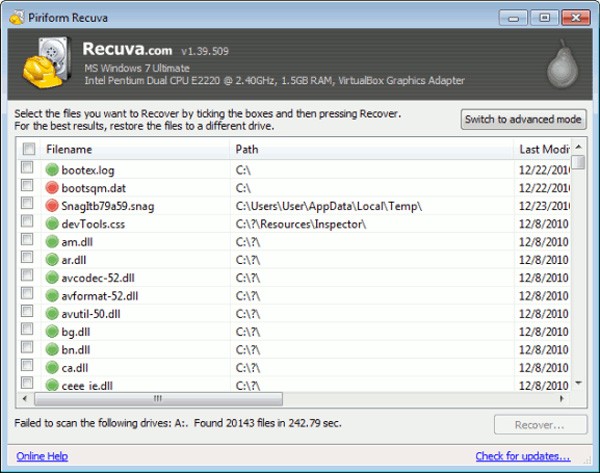Click red status icon beside SnagItb79a59.snag
Image resolution: width=600 pixels, height=473 pixels.
pyautogui.click(x=53, y=206)
